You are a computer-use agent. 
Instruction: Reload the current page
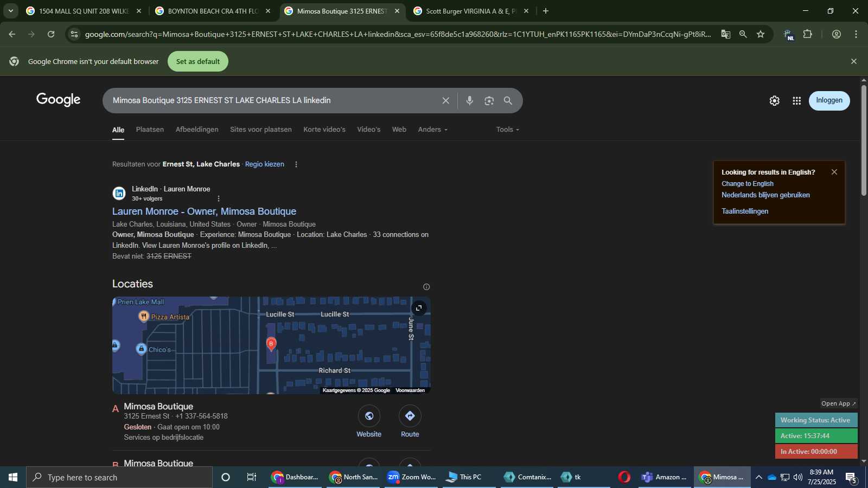51,34
